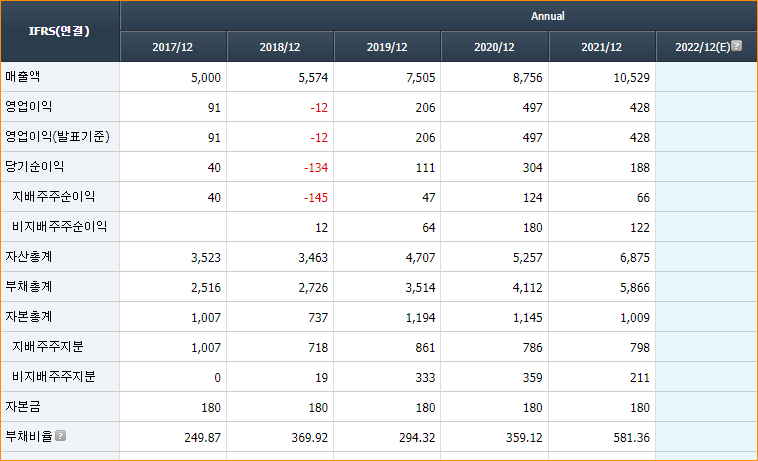Click the 비지배주주지분 value 333

(x=425, y=377)
